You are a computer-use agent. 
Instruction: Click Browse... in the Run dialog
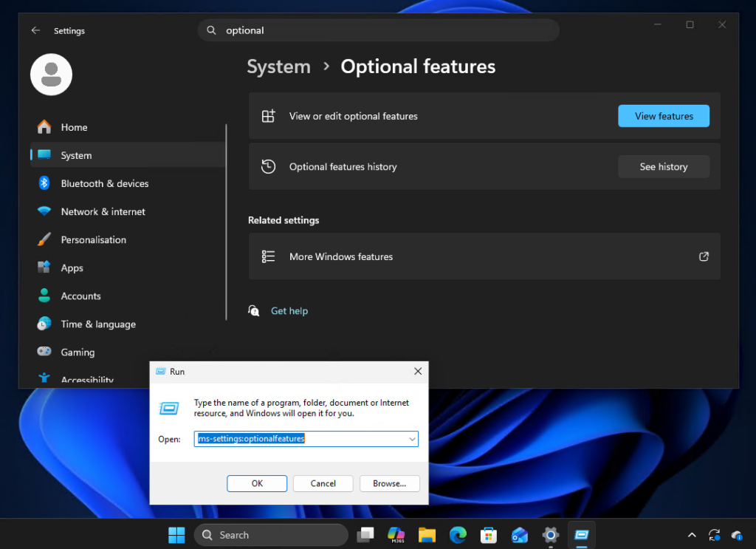pos(390,483)
